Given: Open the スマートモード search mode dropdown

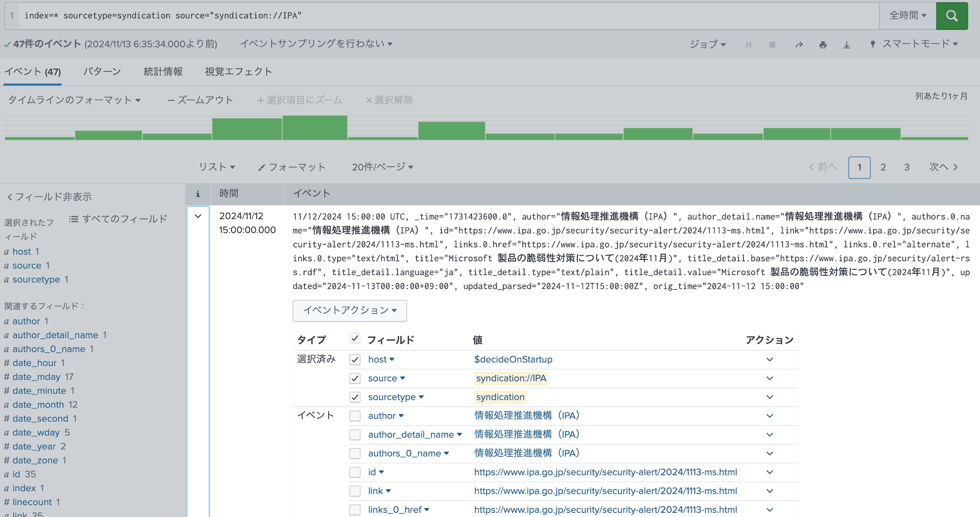Looking at the screenshot, I should [913, 44].
